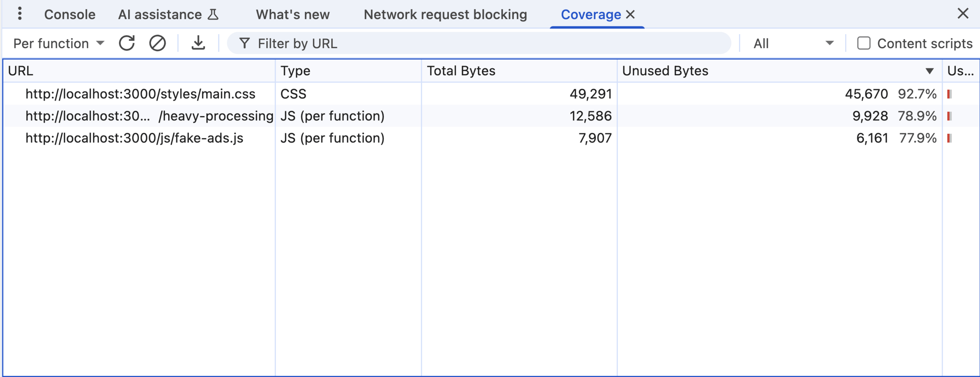
Task: Click the filter funnel icon
Action: click(245, 43)
